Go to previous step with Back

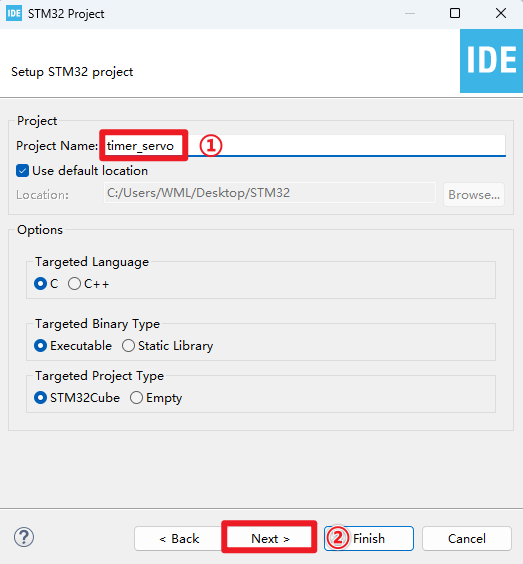pyautogui.click(x=179, y=538)
